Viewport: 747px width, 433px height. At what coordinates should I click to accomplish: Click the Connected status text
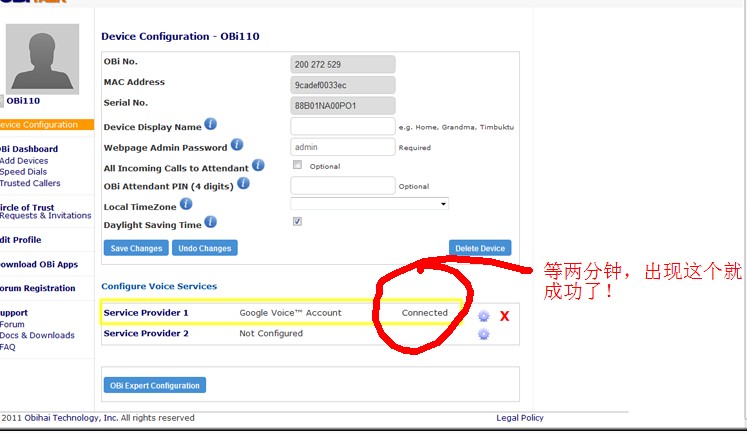point(424,313)
